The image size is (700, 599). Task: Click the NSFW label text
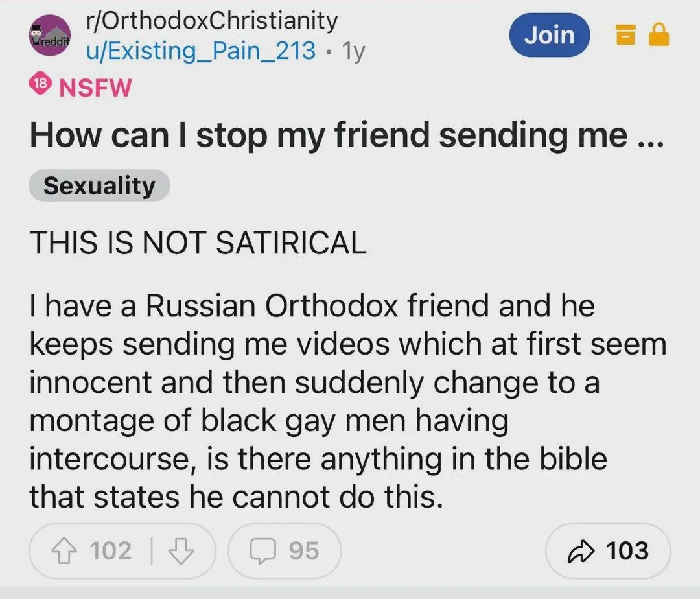[95, 87]
